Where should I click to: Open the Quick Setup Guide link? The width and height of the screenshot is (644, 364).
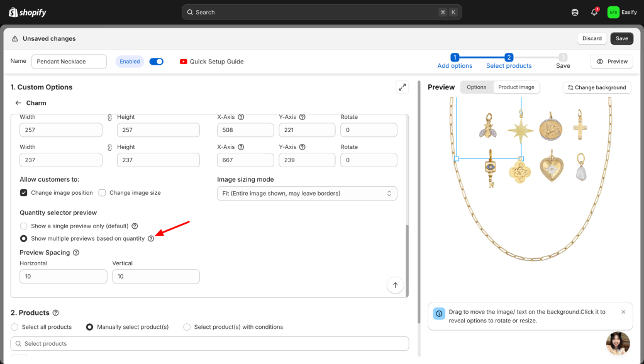click(211, 62)
